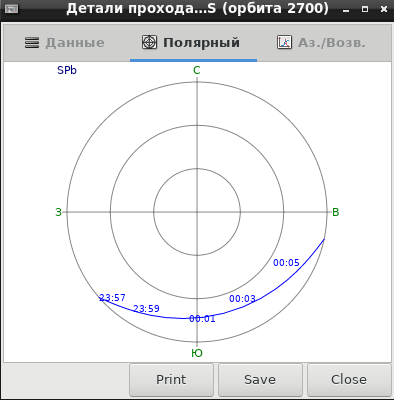Click the Save button
The width and height of the screenshot is (394, 400).
260,380
